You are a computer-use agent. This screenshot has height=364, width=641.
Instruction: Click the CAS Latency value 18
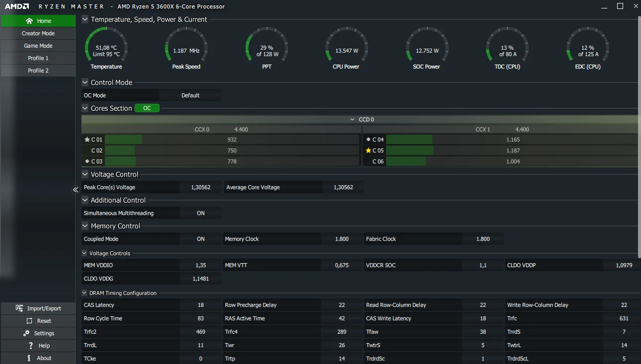201,305
